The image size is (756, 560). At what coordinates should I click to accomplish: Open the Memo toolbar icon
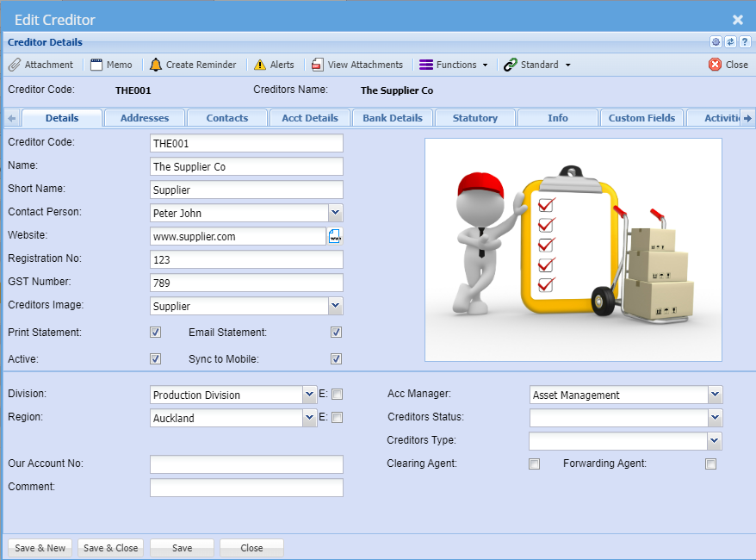coord(96,65)
